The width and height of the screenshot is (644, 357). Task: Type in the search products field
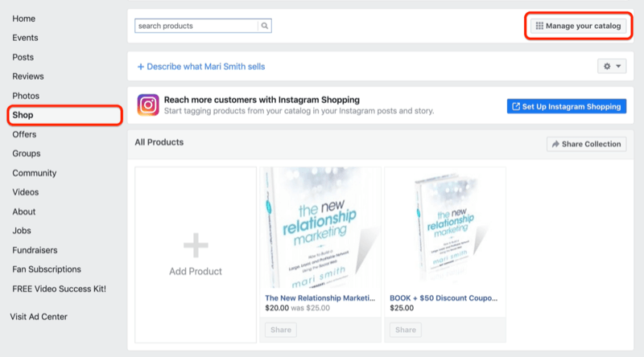coord(196,26)
